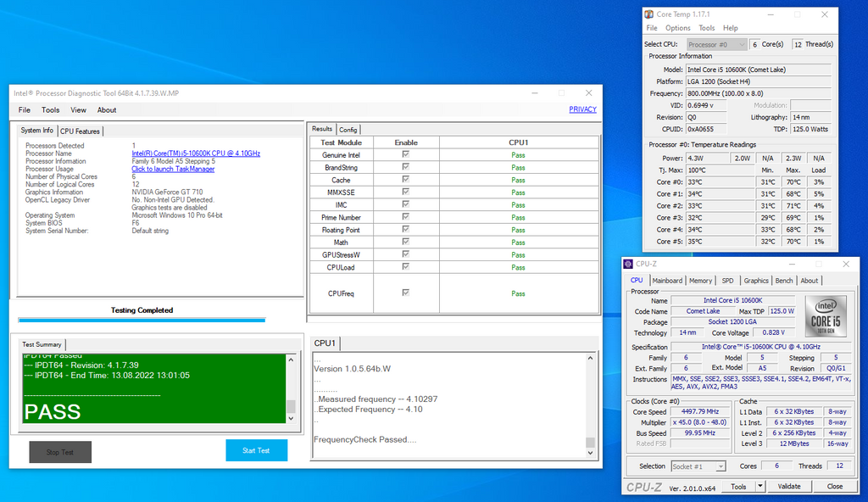Viewport: 868px width, 502px height.
Task: Toggle the GPUStressW enable checkbox
Action: pos(406,254)
